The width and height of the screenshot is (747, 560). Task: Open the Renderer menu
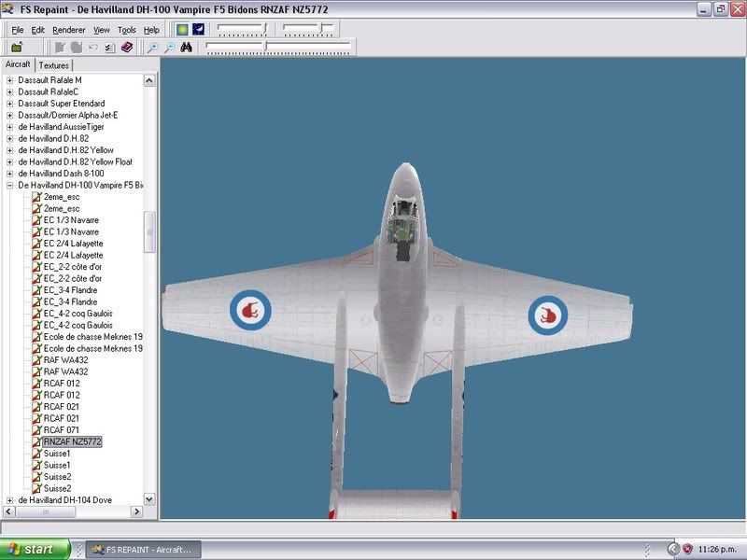point(68,30)
